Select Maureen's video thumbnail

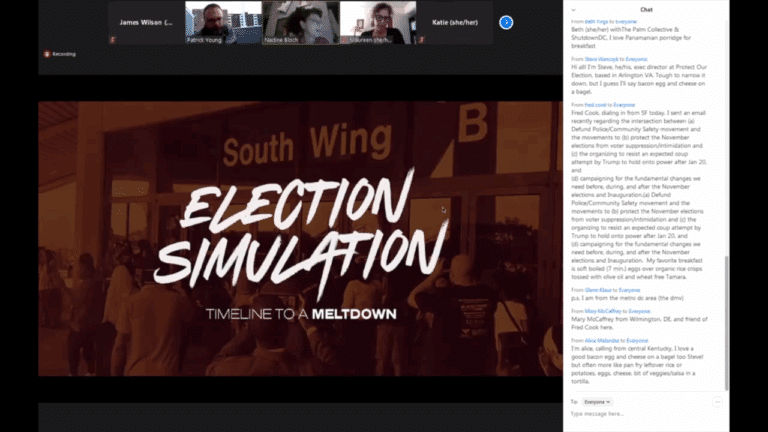(378, 22)
